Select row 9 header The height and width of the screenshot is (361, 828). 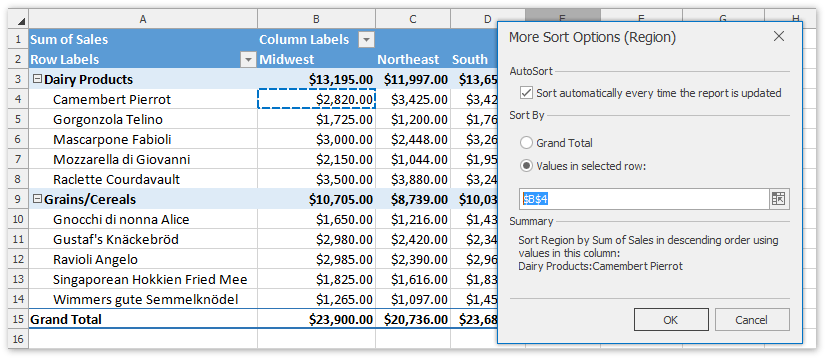[x=18, y=200]
